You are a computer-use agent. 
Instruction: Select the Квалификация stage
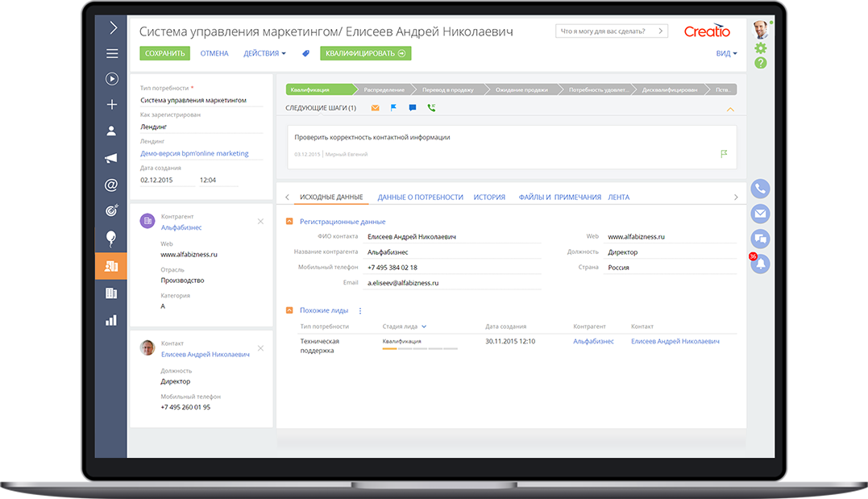pos(320,89)
